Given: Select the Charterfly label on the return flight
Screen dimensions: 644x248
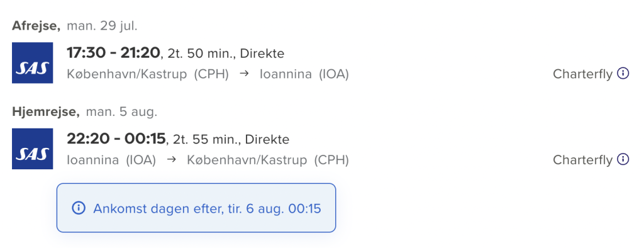Looking at the screenshot, I should (x=582, y=160).
